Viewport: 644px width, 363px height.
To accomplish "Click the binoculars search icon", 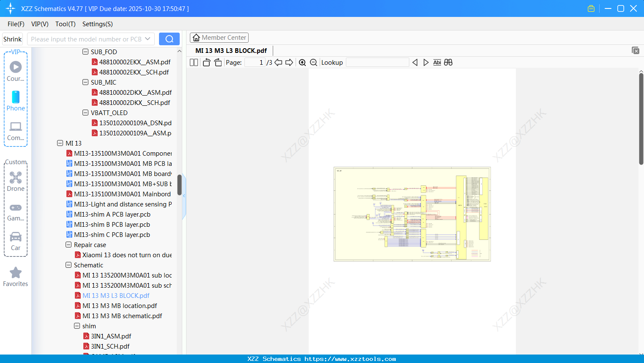I will click(448, 63).
